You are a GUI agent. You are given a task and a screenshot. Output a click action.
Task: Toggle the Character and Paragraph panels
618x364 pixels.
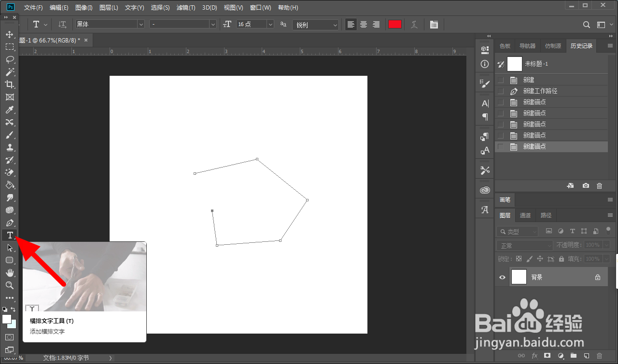[434, 25]
